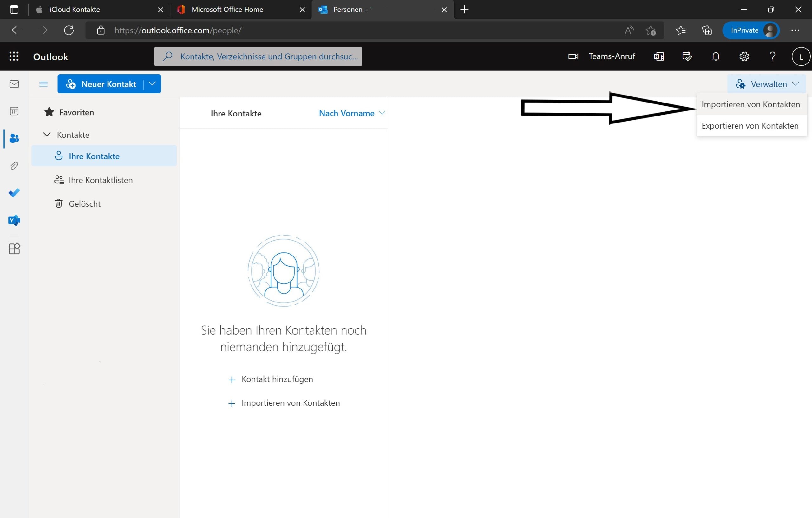The height and width of the screenshot is (518, 812).
Task: Open the Mail icon in left rail
Action: (x=14, y=84)
